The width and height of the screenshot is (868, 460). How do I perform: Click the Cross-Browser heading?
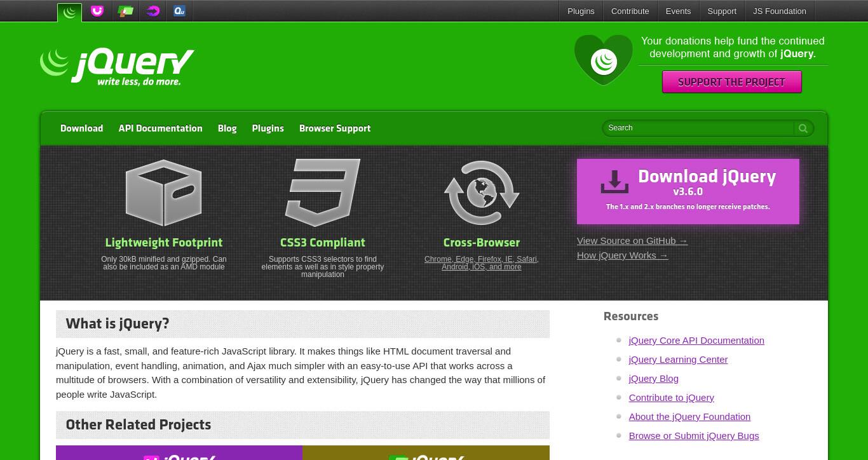[x=482, y=243]
